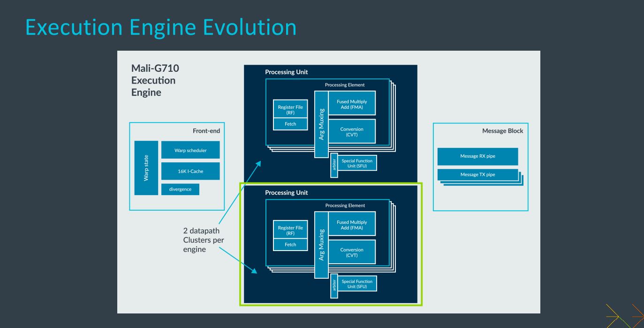The image size is (644, 328).
Task: Select the "Fetch" block in upper Processing Unit
Action: click(291, 124)
